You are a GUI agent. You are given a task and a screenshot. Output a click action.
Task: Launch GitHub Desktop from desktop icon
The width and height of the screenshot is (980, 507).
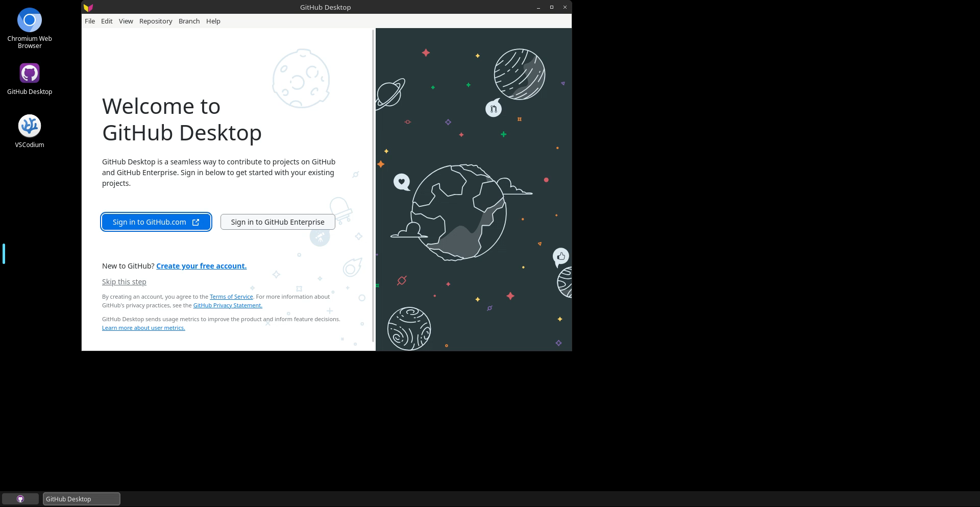30,74
